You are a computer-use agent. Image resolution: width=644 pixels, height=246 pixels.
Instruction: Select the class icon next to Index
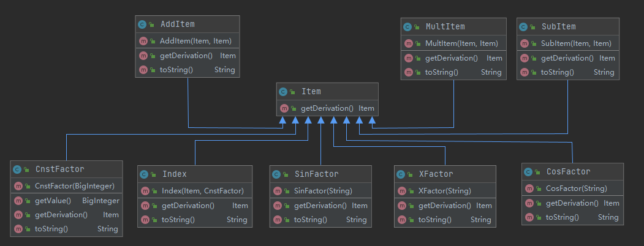pyautogui.click(x=144, y=174)
